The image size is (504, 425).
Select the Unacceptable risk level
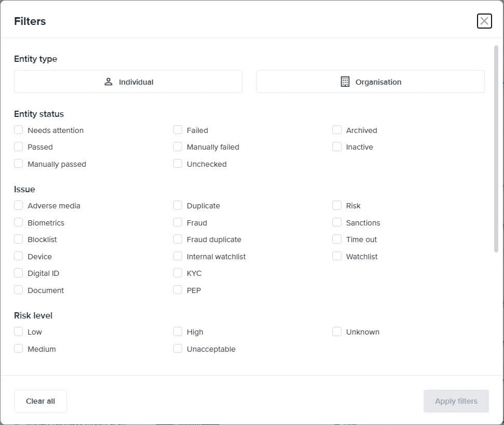[178, 349]
